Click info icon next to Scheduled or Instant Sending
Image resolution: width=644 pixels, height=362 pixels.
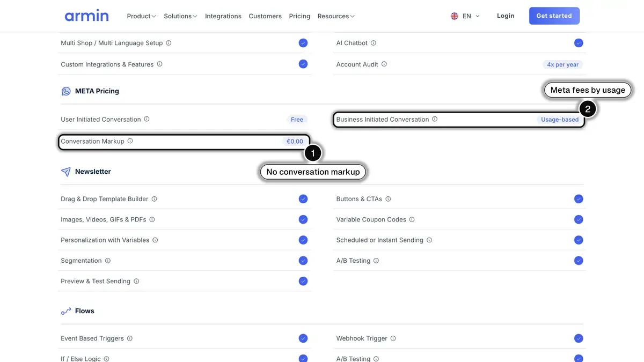pos(429,240)
